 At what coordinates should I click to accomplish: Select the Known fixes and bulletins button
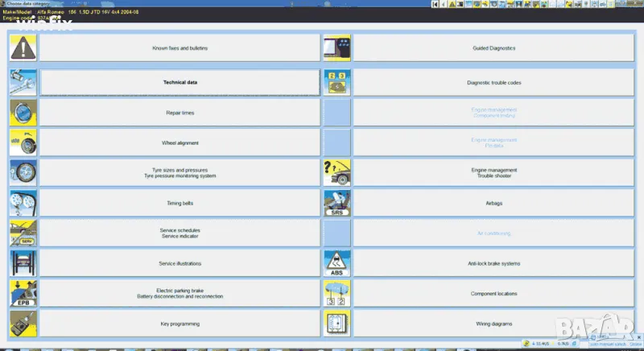(180, 49)
